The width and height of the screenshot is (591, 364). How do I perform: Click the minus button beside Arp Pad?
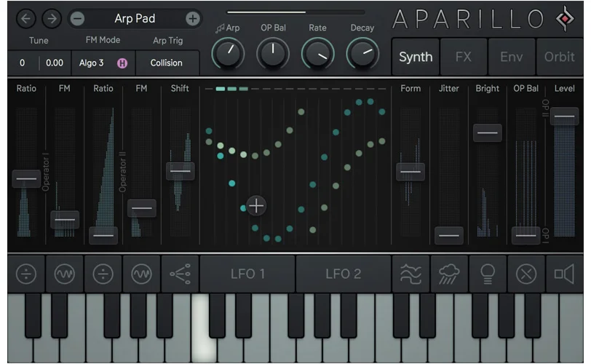pos(78,18)
